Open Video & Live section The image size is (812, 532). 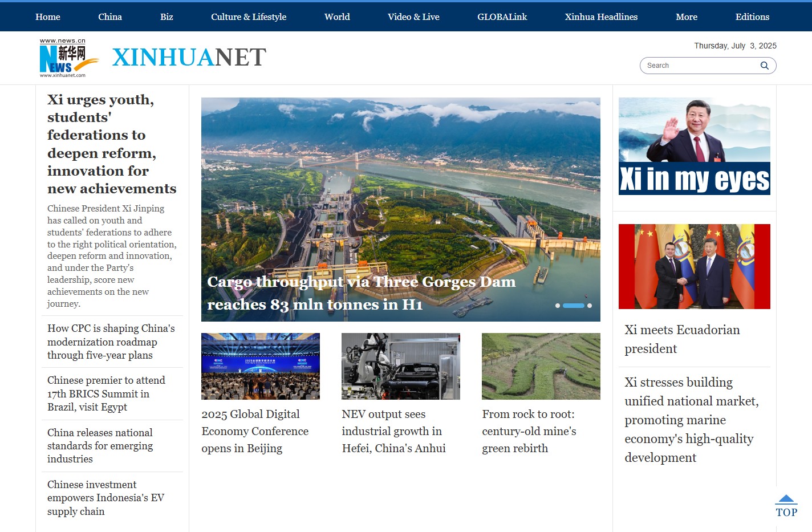(413, 17)
